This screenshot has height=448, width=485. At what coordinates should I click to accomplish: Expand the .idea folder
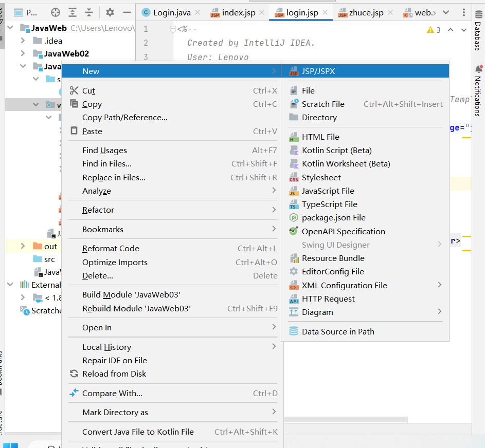[x=23, y=41]
